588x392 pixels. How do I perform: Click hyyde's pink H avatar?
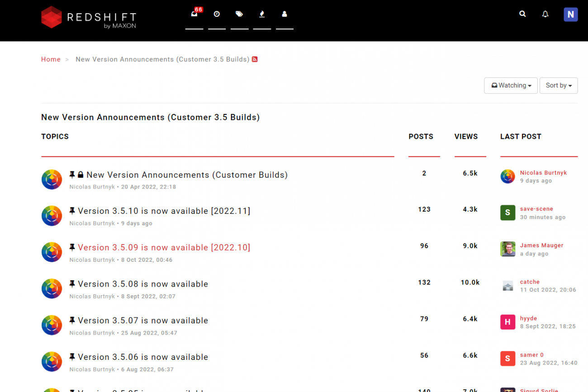[x=507, y=322]
